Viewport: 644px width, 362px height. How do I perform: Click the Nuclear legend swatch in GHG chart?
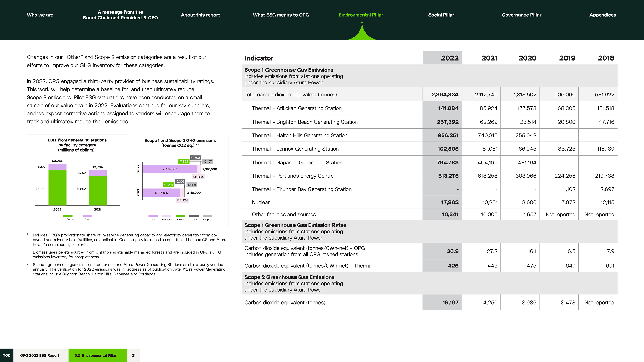click(x=180, y=216)
